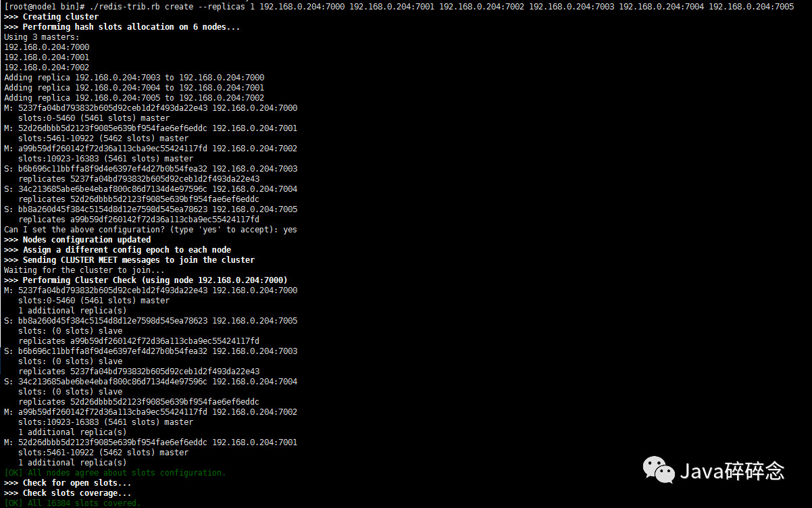Click 'Adding replica 192.168.0.204:7003 to 192.168.0.204:7000'
The height and width of the screenshot is (508, 812).
click(x=135, y=77)
